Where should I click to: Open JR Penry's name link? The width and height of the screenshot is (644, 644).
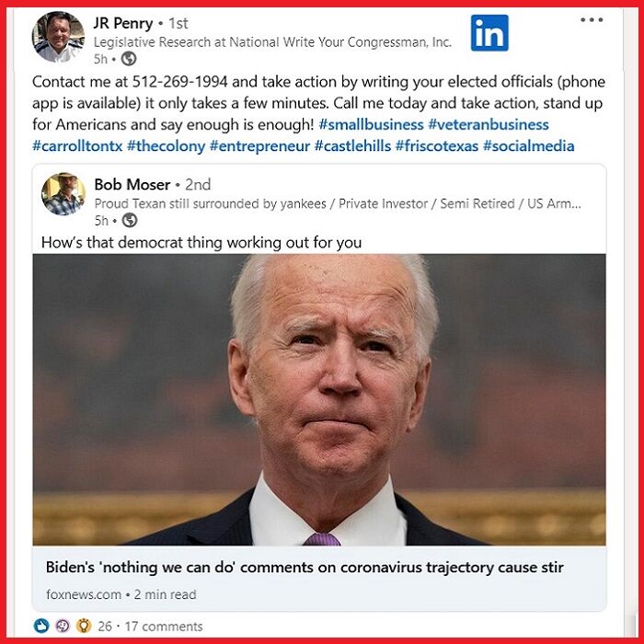tap(122, 23)
